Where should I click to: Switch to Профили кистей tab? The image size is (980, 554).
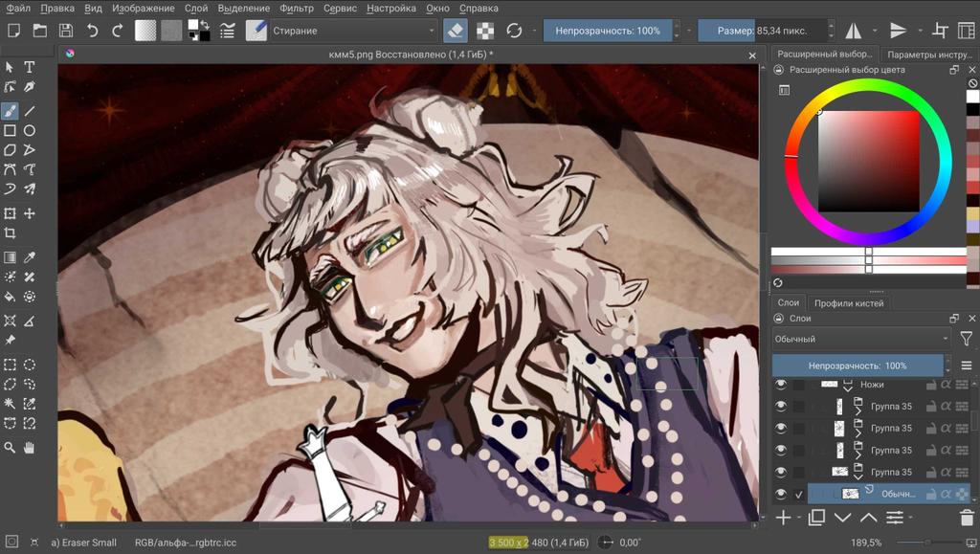849,303
